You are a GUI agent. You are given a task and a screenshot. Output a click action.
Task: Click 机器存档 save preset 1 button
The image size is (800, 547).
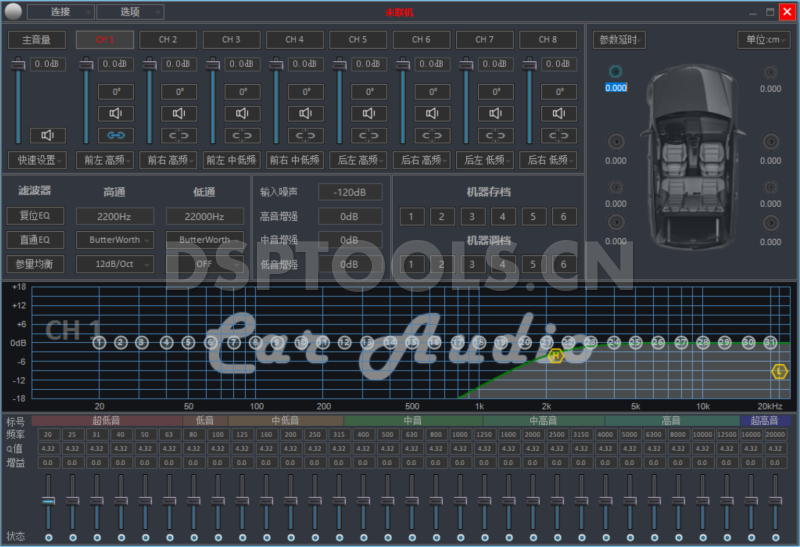tap(411, 216)
